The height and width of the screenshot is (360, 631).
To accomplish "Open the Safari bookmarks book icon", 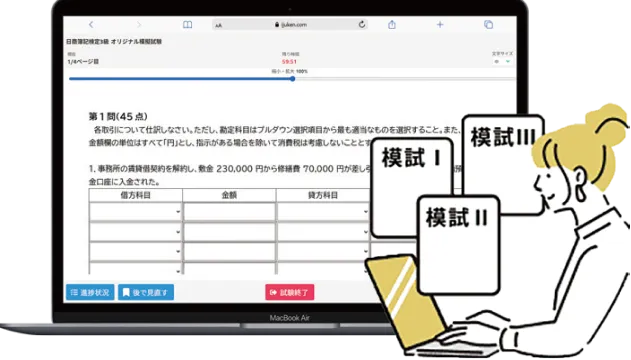I will point(188,25).
